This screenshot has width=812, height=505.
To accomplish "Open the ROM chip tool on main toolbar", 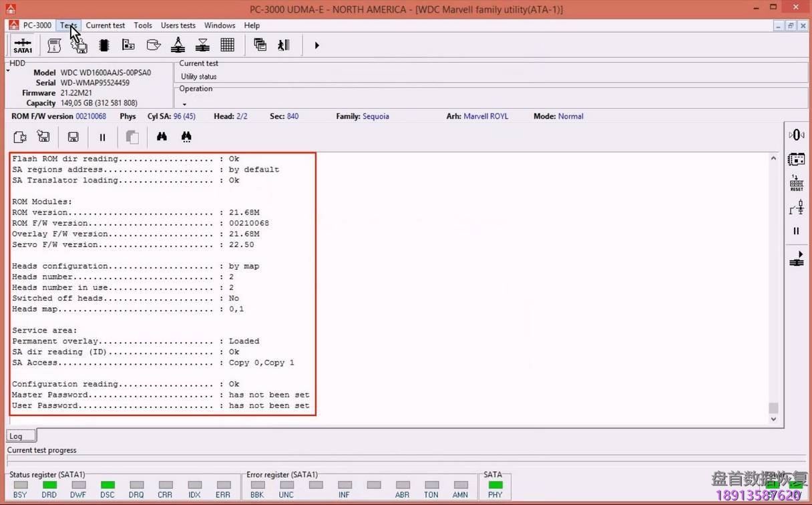I will pos(104,45).
